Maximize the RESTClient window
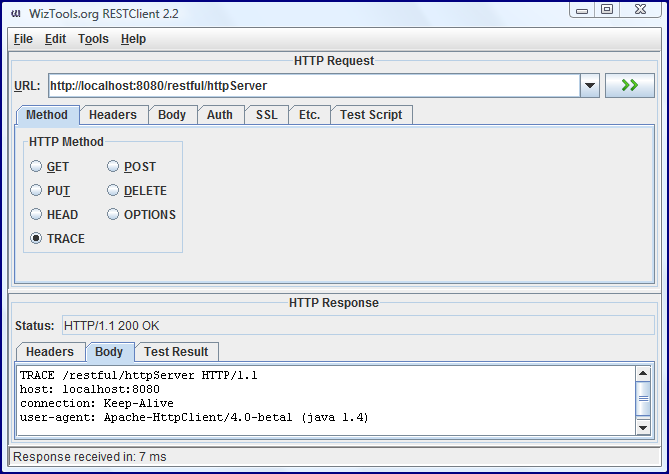This screenshot has width=669, height=474. click(607, 9)
